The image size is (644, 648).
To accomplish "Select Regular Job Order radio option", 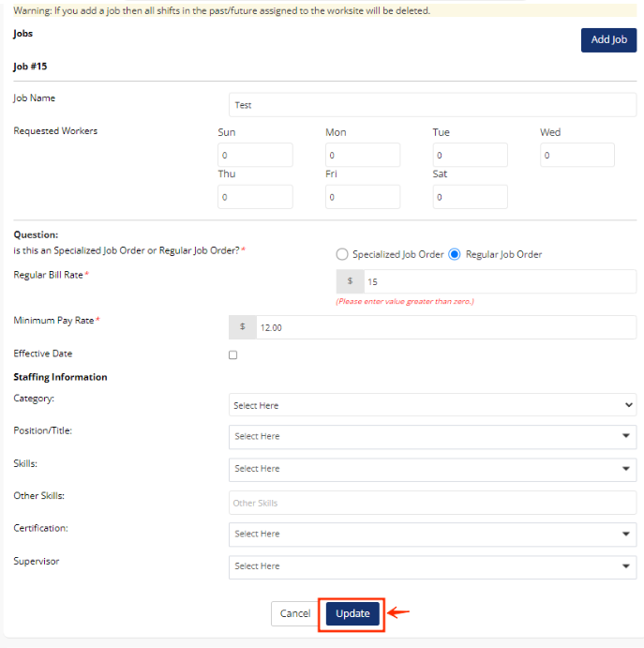I will 456,254.
